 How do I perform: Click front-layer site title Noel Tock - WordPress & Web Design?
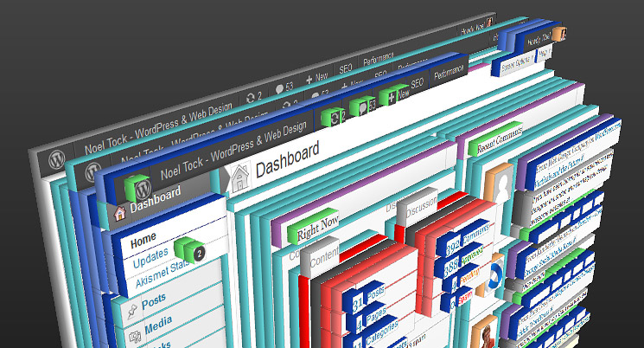pyautogui.click(x=233, y=151)
